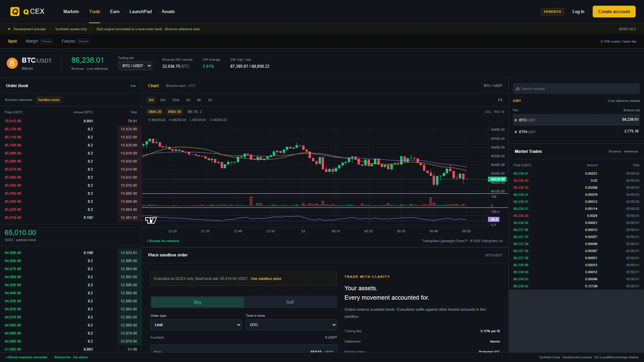The width and height of the screenshot is (644, 362).
Task: Click the 86,237.68 market trade row
Action: click(576, 230)
